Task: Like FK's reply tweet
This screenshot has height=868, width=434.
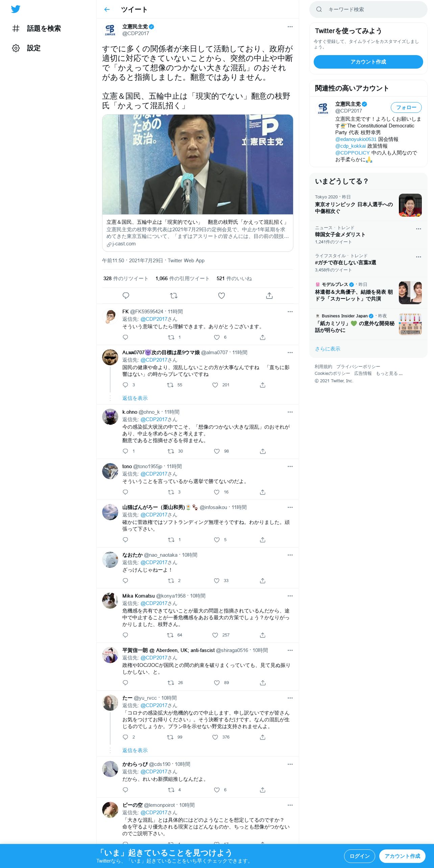Action: (x=217, y=337)
